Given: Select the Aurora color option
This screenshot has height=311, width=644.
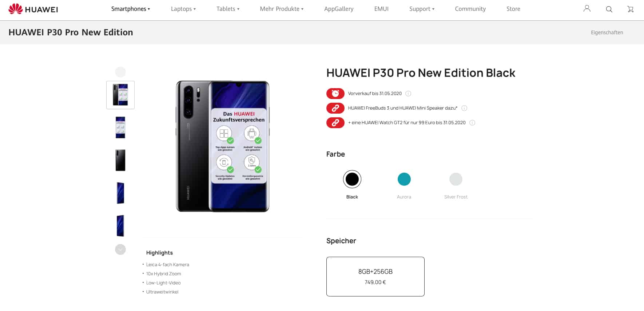Looking at the screenshot, I should click(404, 179).
